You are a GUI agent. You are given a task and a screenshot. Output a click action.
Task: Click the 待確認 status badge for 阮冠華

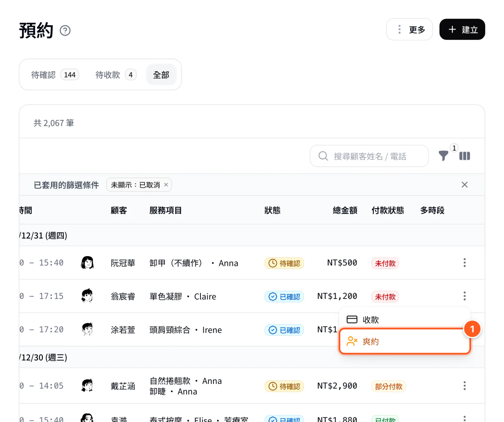tap(284, 263)
